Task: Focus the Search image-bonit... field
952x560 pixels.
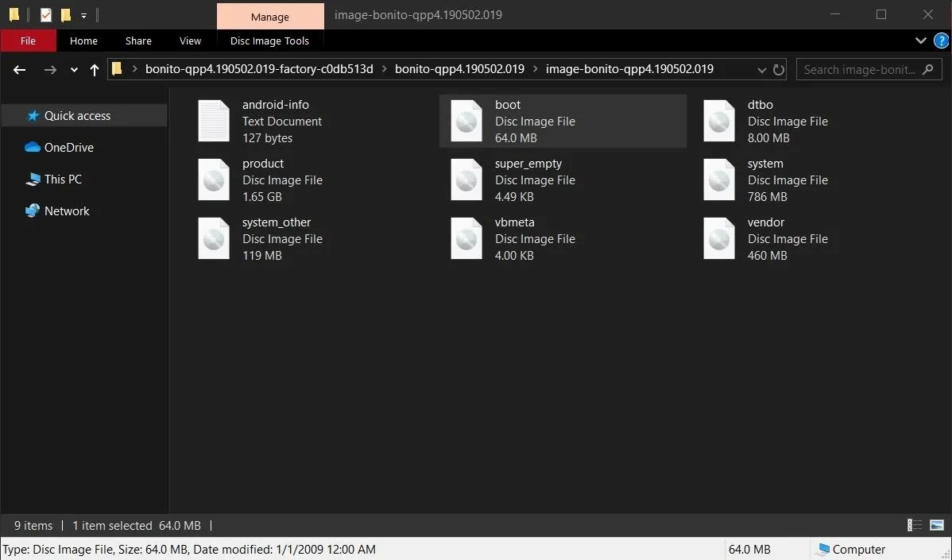Action: [x=869, y=70]
